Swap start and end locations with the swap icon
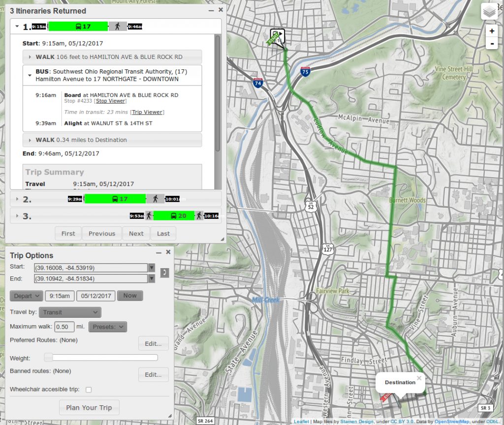The image size is (504, 425). point(164,272)
